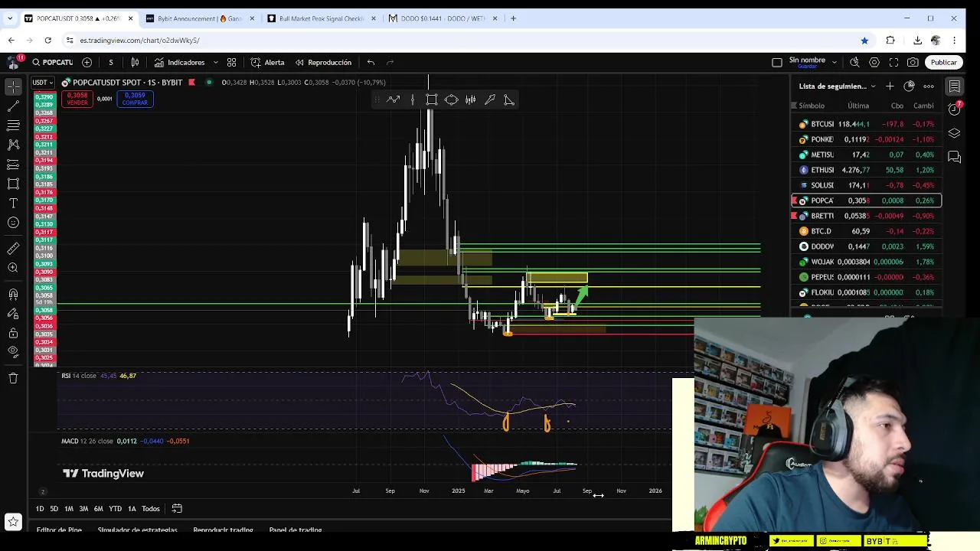Toggle magnet mode for drawings
Screen dimensions: 980x551
[x=13, y=294]
